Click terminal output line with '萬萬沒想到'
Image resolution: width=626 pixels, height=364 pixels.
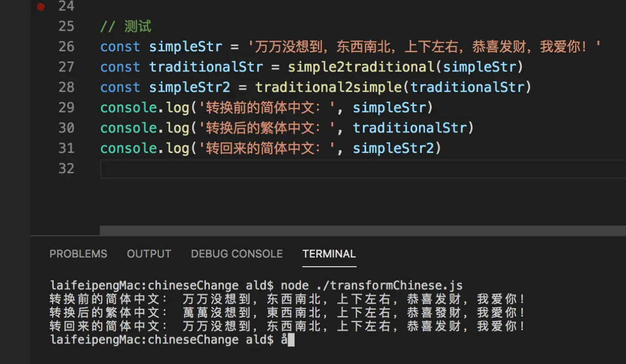pyautogui.click(x=288, y=313)
